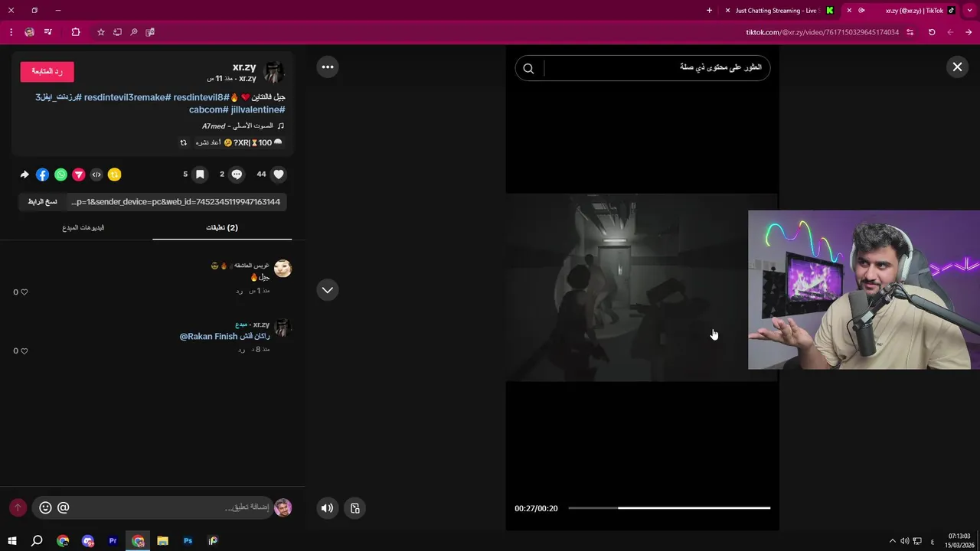The image size is (980, 551).
Task: Open the taskbar clock and date
Action: [959, 541]
